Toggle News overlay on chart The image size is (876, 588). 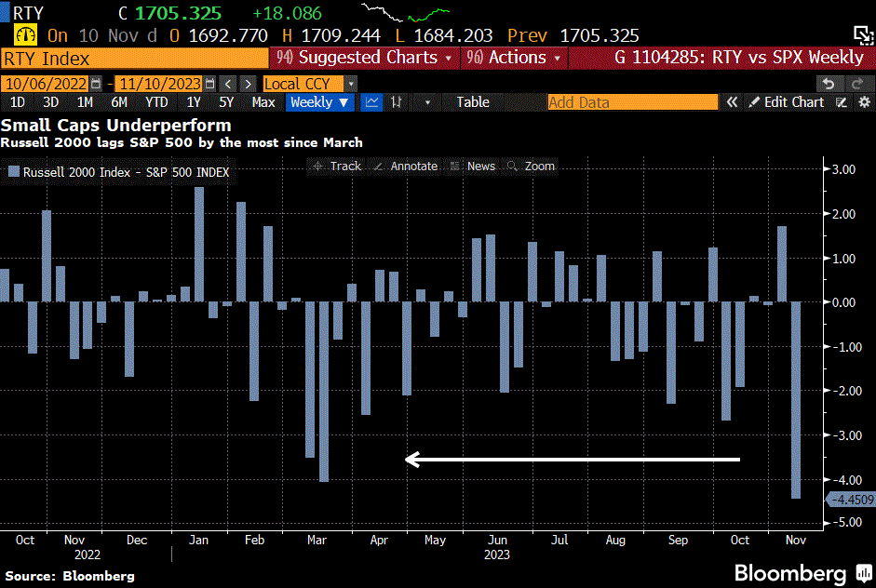click(473, 166)
